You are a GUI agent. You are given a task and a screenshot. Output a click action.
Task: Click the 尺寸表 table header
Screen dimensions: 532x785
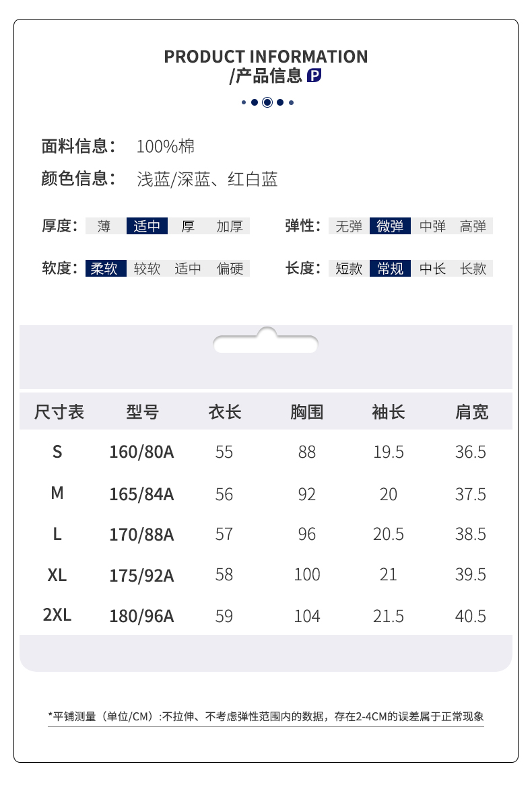pos(59,411)
